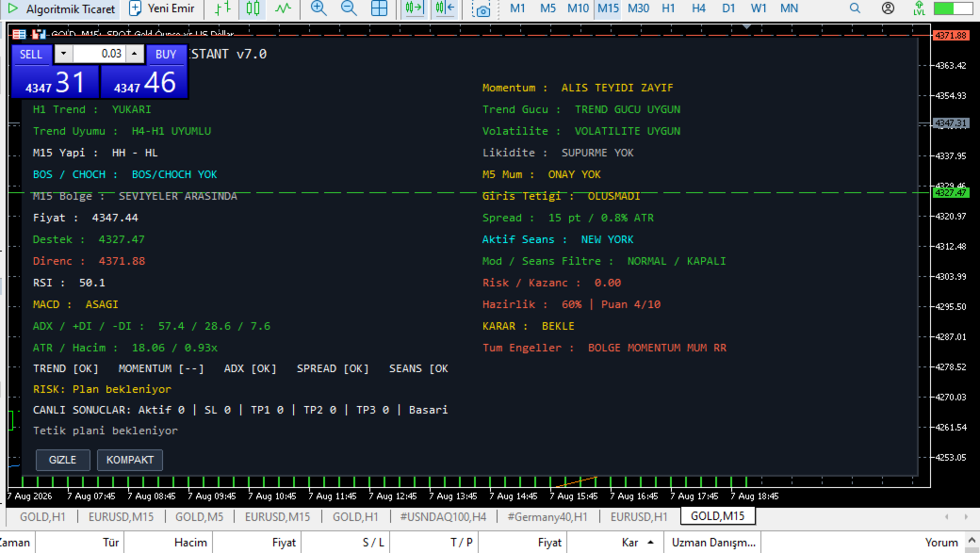
Task: Select MN monthly timeframe
Action: click(789, 8)
